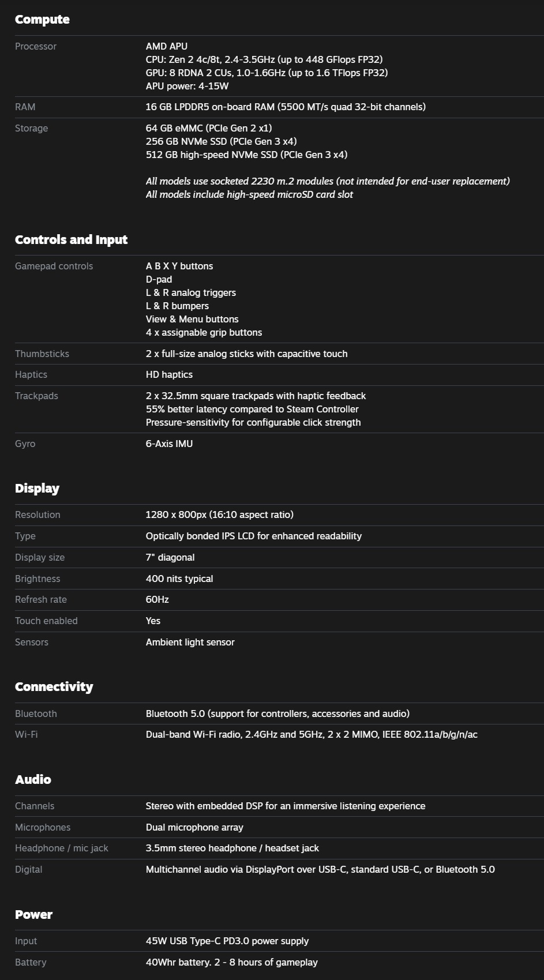The height and width of the screenshot is (980, 544).
Task: Select the Ambient light sensor text
Action: (x=190, y=643)
